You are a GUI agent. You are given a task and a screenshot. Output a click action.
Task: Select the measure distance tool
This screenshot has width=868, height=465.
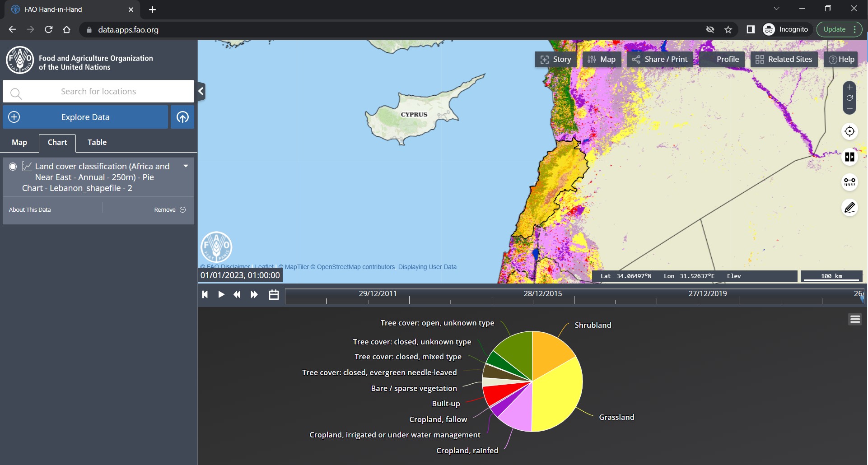(849, 182)
